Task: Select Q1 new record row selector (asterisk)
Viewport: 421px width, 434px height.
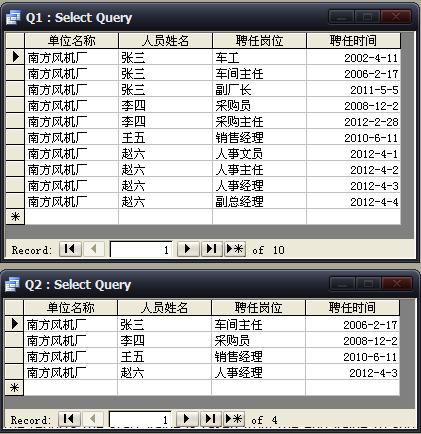Action: 15,217
